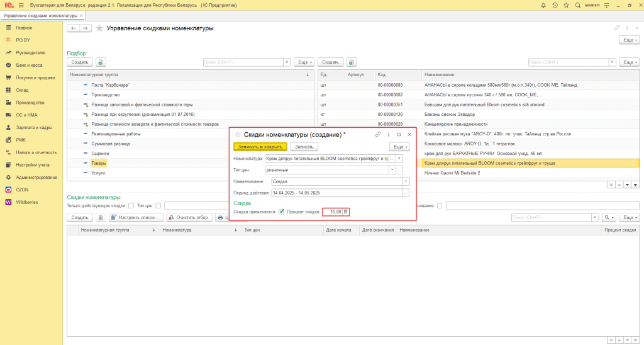
Task: Open the Wildberries sidebar section
Action: tap(26, 202)
